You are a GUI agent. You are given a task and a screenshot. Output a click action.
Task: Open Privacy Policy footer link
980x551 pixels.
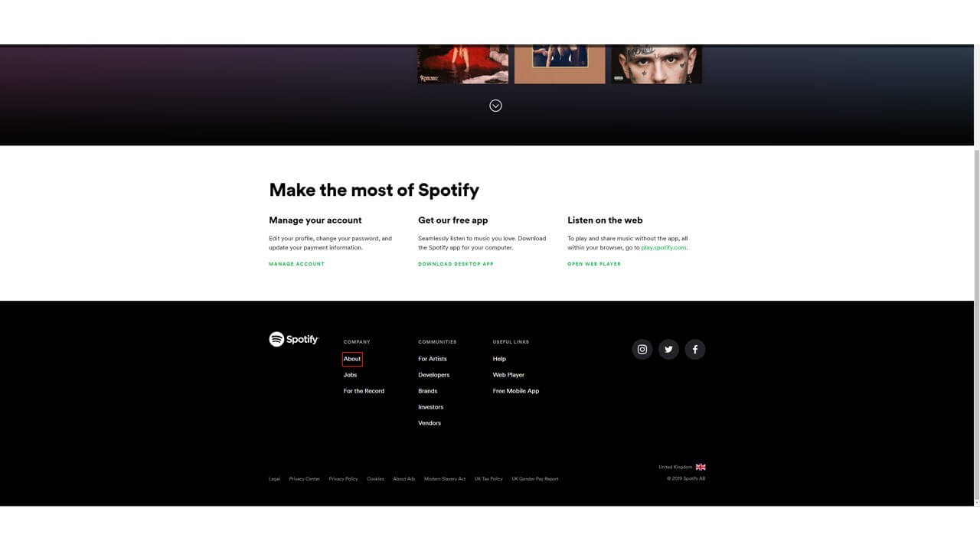point(344,479)
